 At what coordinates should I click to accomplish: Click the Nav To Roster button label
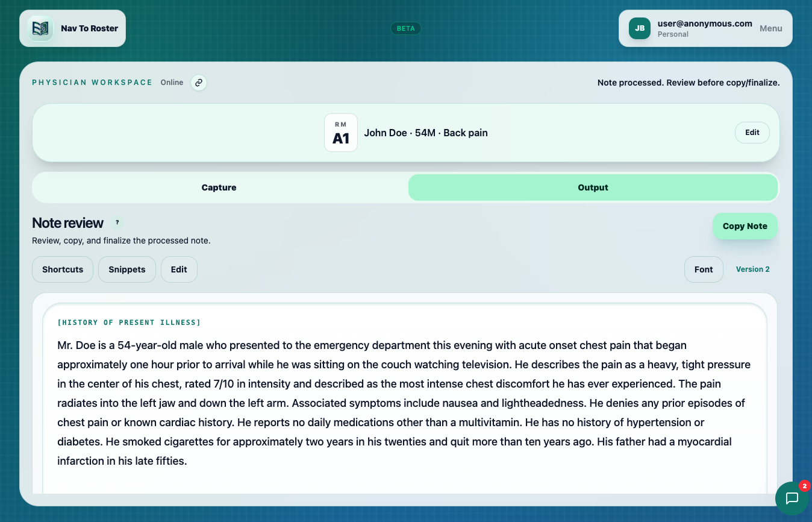point(90,28)
